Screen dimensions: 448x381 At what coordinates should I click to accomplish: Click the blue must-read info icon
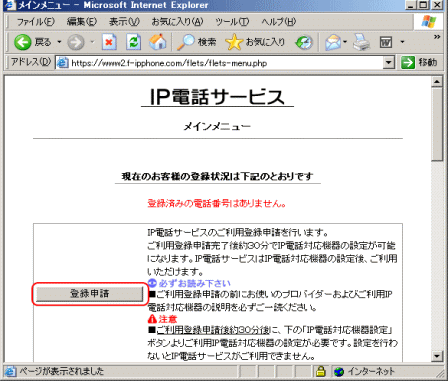(152, 283)
